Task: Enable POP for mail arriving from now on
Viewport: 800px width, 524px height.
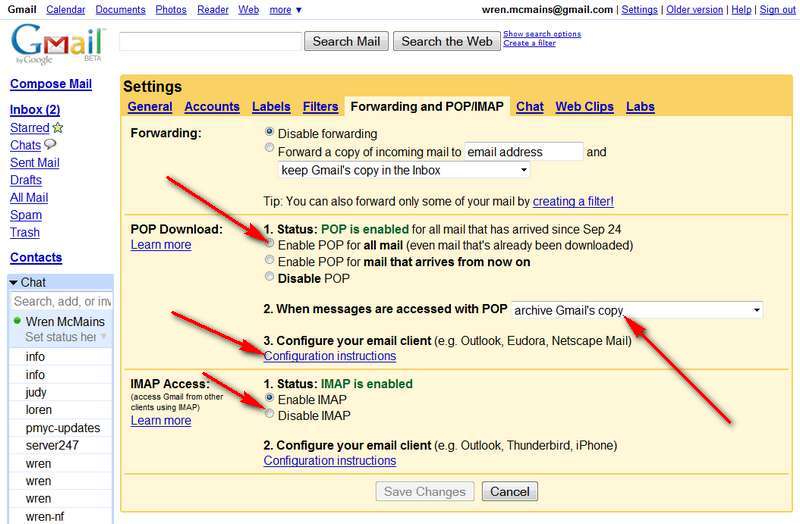Action: click(x=269, y=260)
